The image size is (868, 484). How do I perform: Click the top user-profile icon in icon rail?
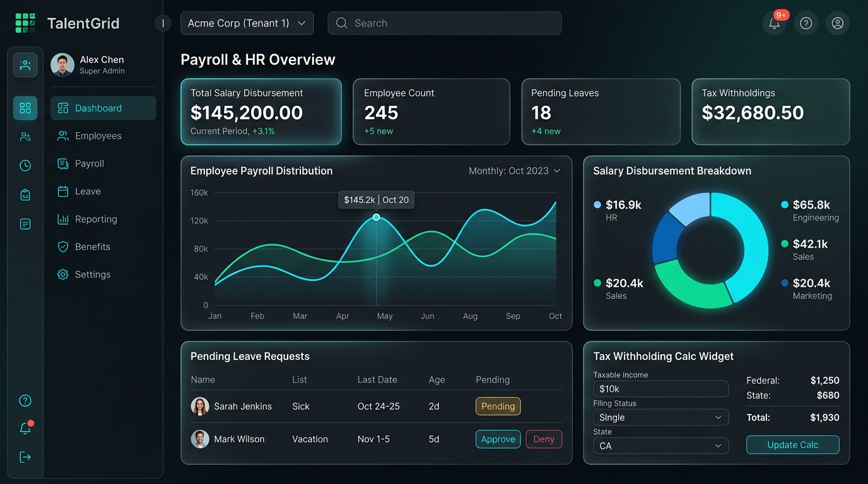25,65
